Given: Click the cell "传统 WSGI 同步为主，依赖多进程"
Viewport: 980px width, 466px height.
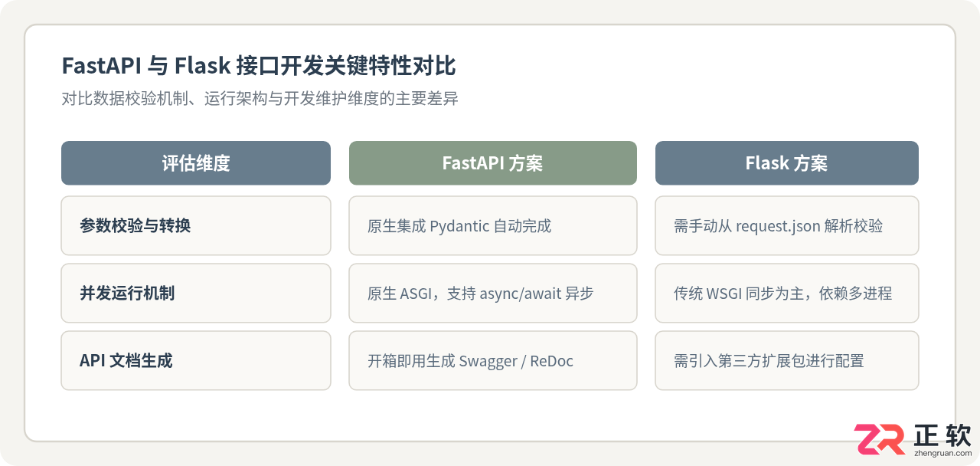Looking at the screenshot, I should tap(787, 293).
